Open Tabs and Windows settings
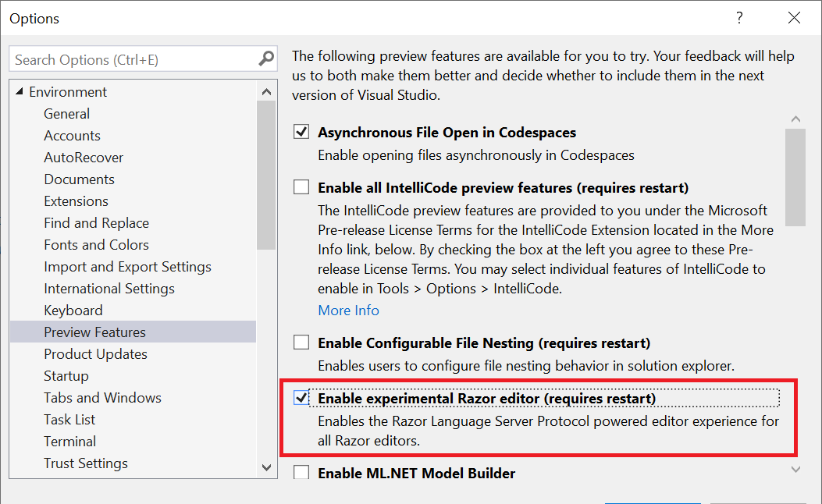This screenshot has height=504, width=822. pyautogui.click(x=102, y=398)
